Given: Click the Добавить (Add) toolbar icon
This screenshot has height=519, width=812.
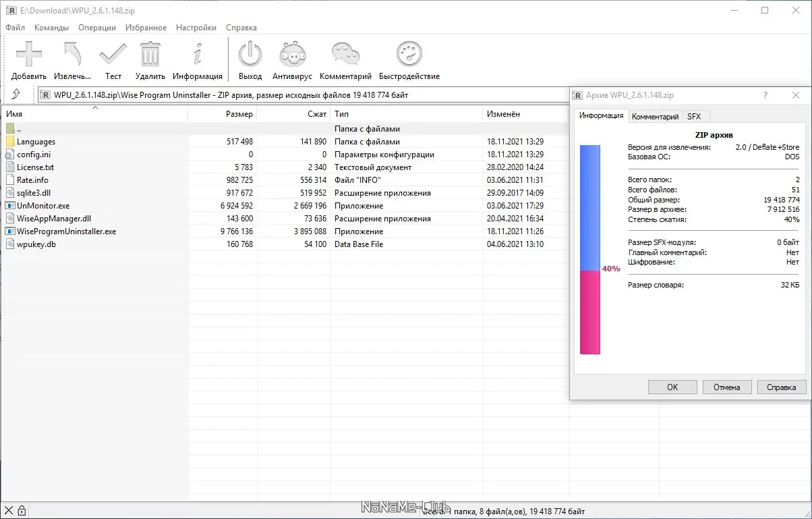Looking at the screenshot, I should tap(29, 54).
